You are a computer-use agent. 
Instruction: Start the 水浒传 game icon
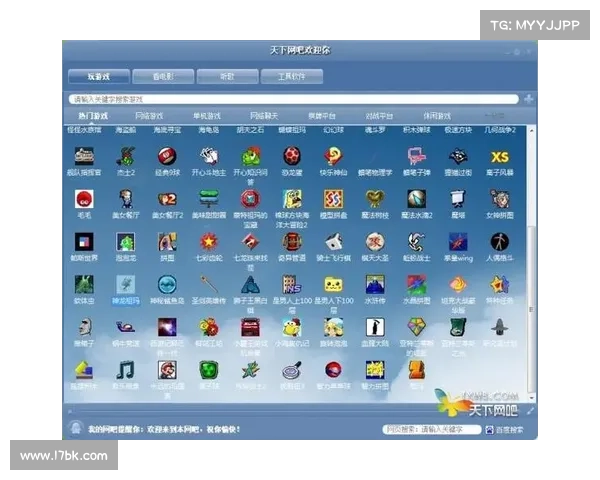point(375,285)
